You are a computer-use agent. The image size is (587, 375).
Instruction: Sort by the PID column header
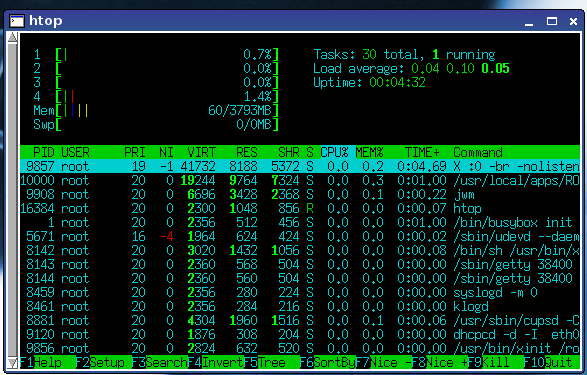click(x=44, y=152)
